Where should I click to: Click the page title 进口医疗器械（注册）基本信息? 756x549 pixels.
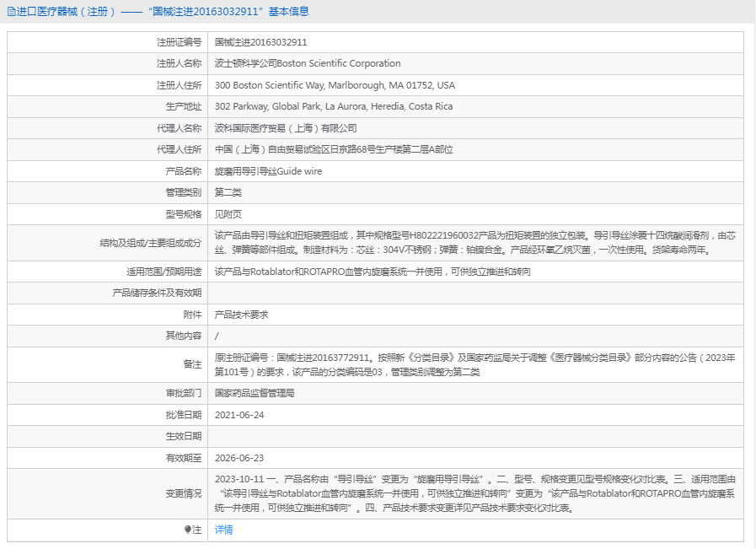point(163,12)
